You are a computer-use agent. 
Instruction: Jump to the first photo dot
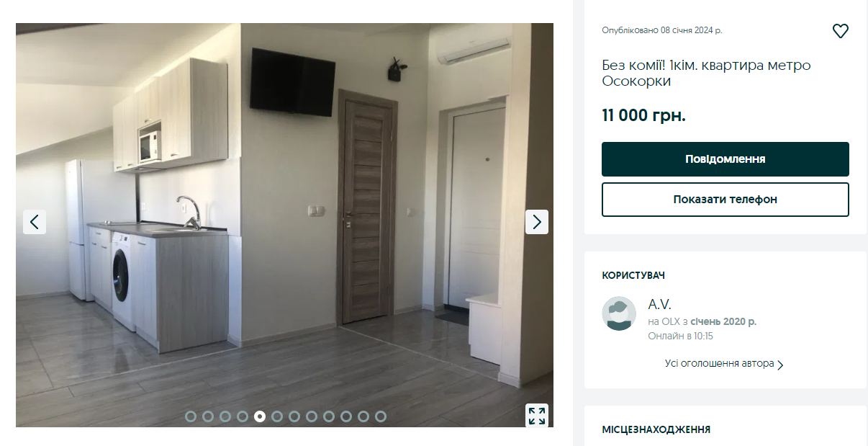pos(191,416)
